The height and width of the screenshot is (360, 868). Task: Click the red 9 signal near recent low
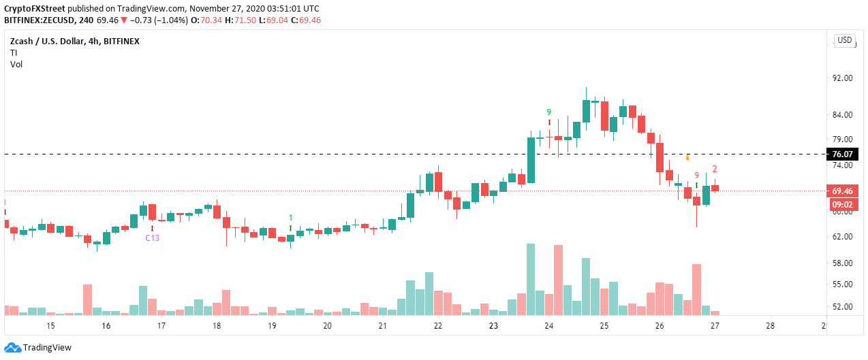click(696, 175)
